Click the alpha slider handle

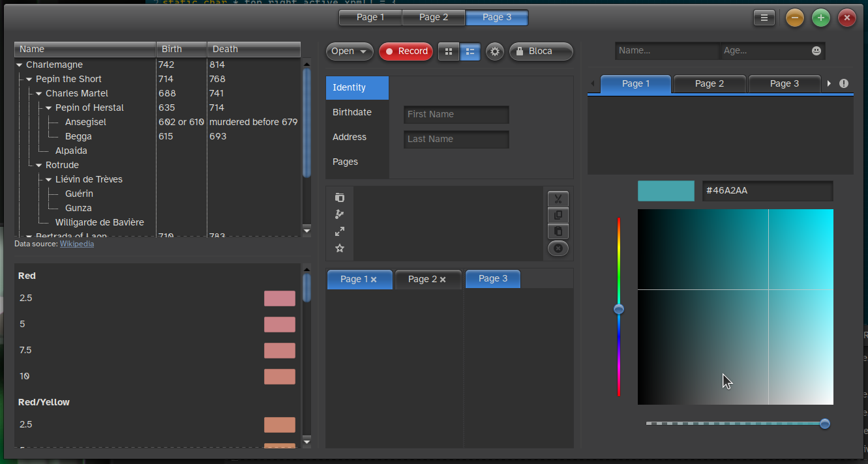point(825,424)
